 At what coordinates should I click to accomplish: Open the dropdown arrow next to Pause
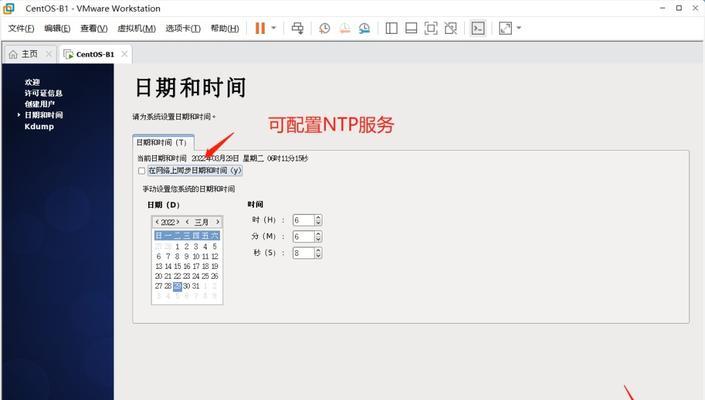(273, 28)
